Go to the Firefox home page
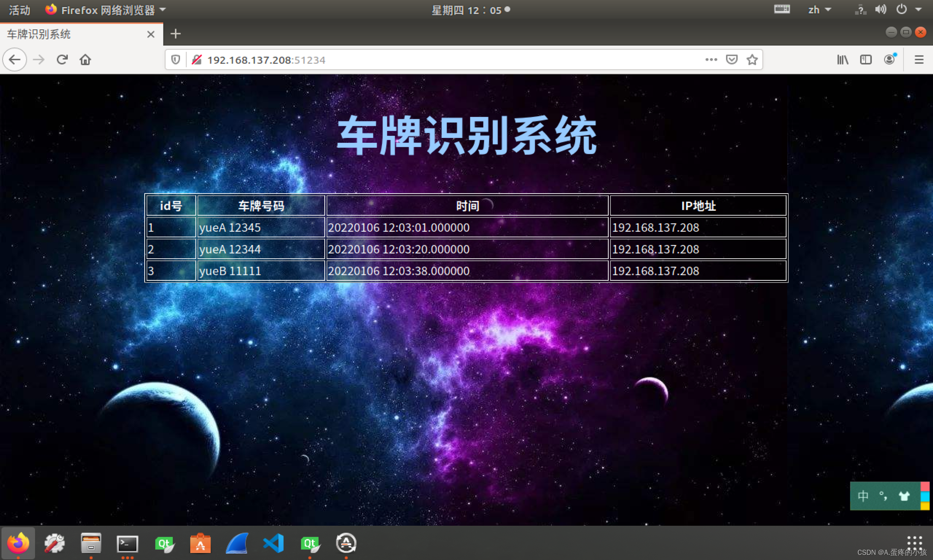The width and height of the screenshot is (933, 560). click(85, 60)
